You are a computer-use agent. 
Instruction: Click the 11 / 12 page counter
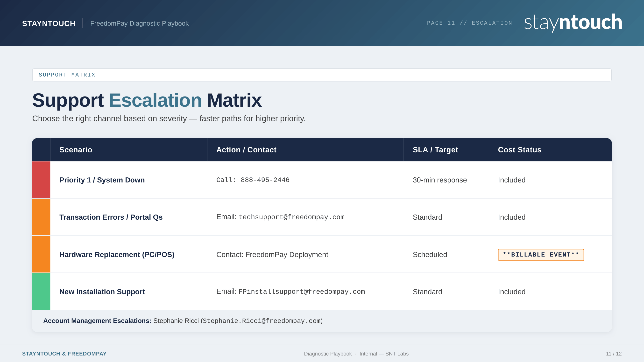[614, 354]
